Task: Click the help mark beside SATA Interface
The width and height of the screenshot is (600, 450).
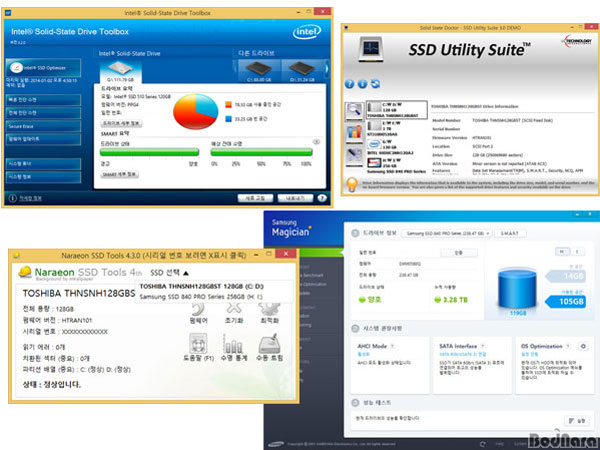Action: (x=483, y=346)
